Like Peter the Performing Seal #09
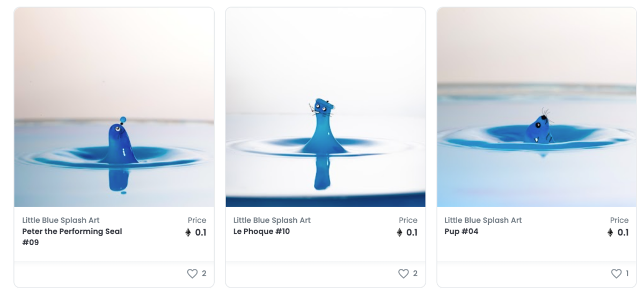The image size is (644, 294). pyautogui.click(x=192, y=274)
